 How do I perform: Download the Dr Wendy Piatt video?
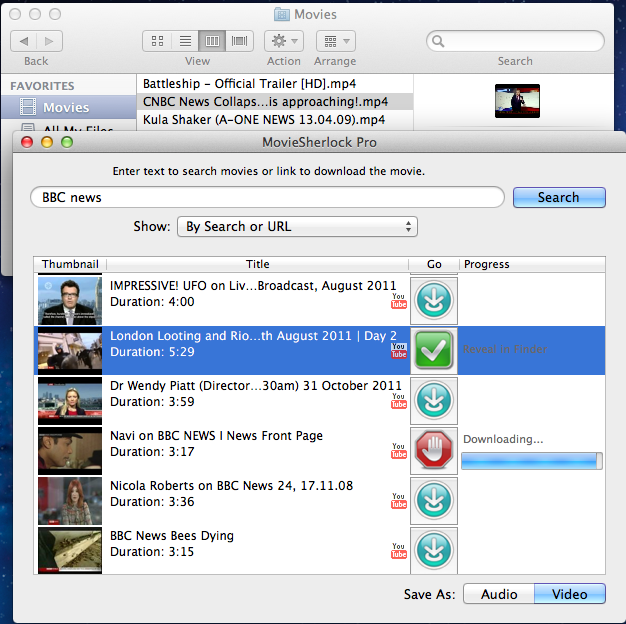[x=434, y=400]
